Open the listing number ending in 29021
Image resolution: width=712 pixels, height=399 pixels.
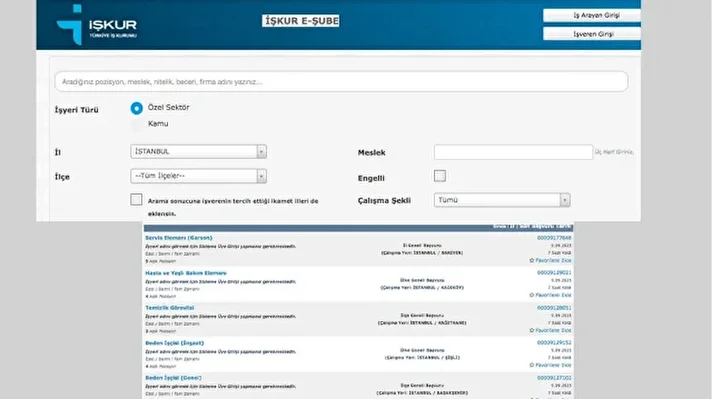click(x=554, y=273)
